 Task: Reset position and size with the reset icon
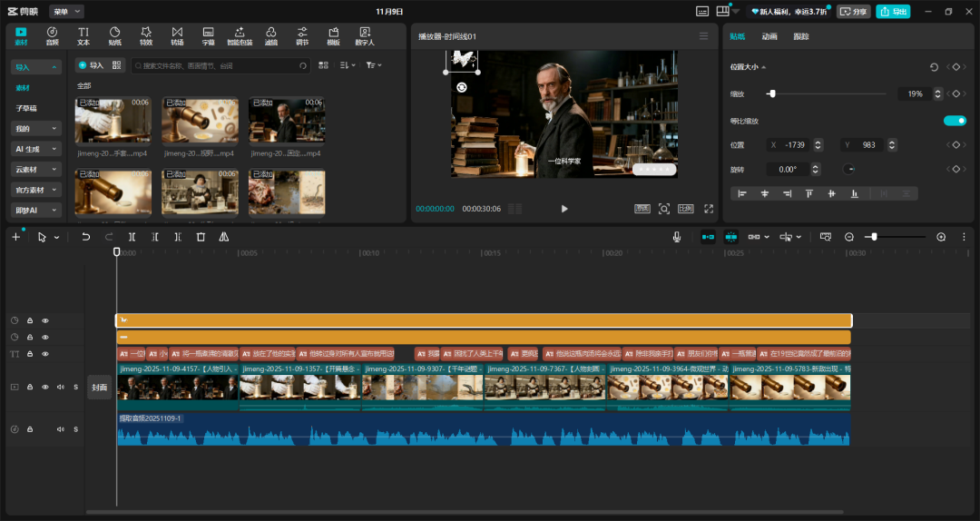coord(934,67)
